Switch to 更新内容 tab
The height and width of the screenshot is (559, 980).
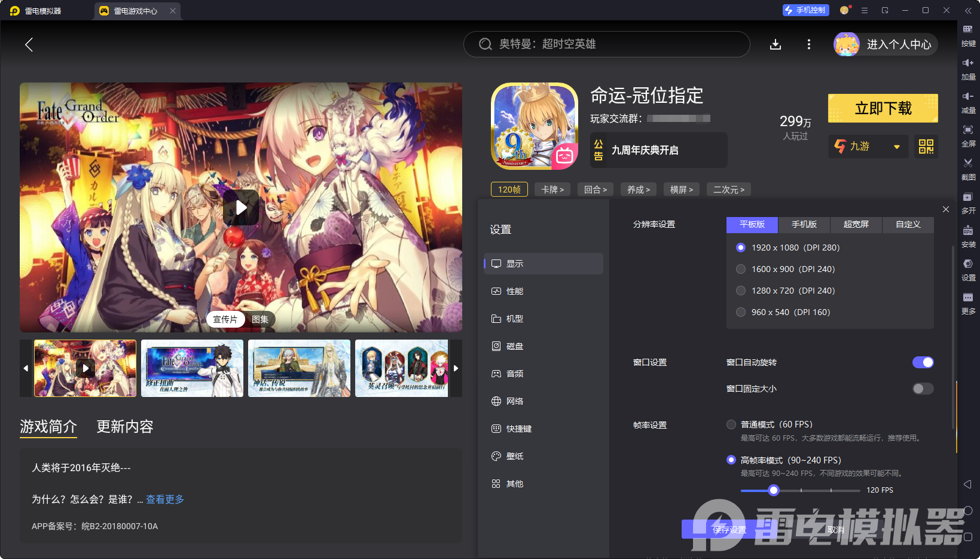point(125,427)
